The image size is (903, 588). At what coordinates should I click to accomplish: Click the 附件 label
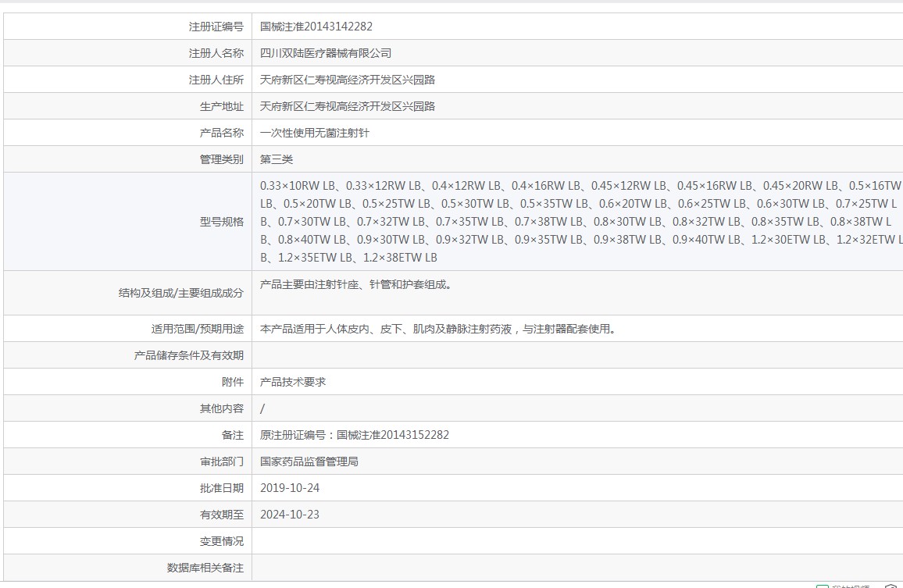coord(233,382)
